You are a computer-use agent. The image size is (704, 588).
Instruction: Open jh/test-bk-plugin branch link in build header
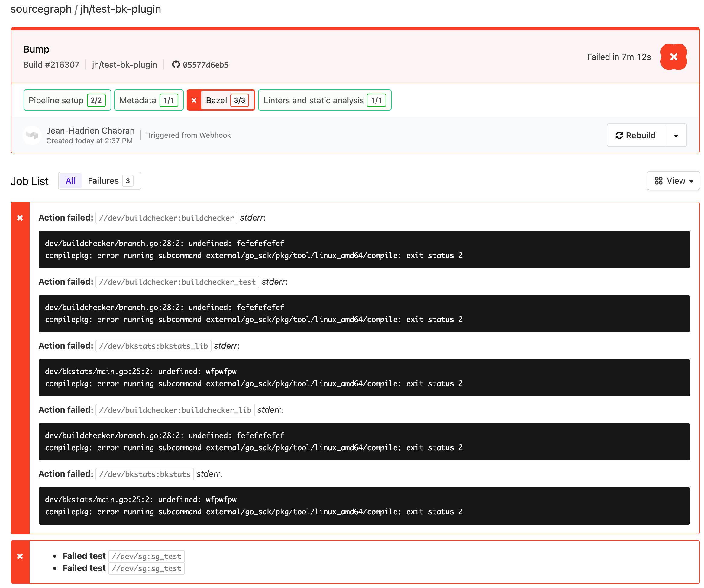[124, 65]
